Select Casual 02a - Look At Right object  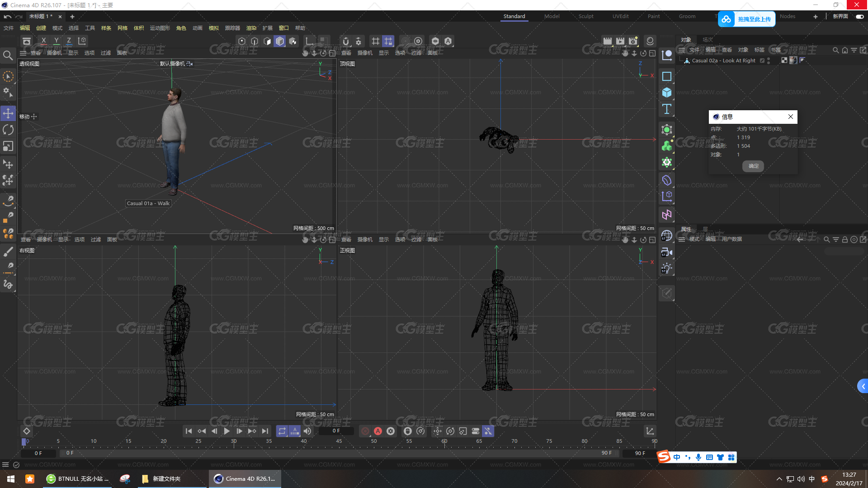[x=723, y=61]
